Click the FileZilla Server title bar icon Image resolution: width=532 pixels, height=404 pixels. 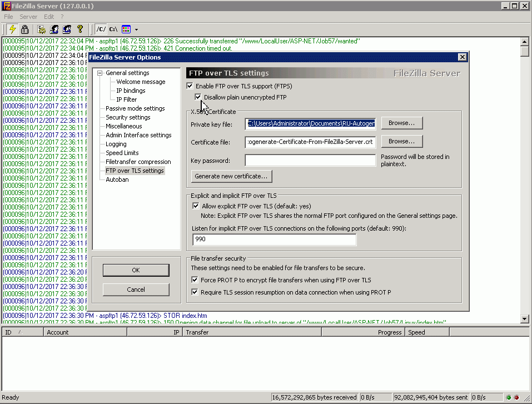point(6,6)
